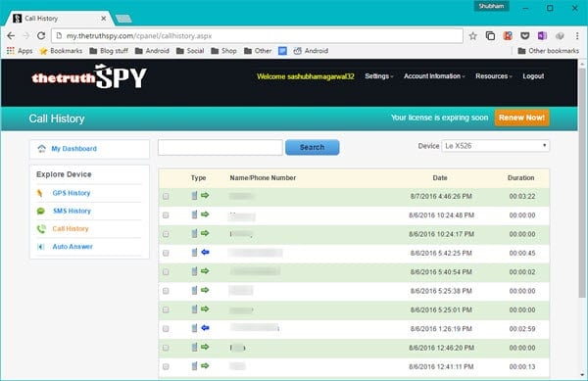
Task: Check the box for 8/6/2016 5:40:54 PM call
Action: pyautogui.click(x=166, y=272)
